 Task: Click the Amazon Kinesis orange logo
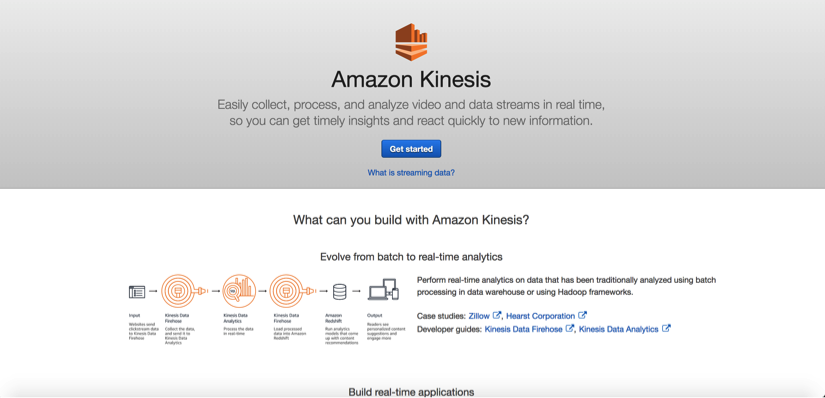(x=411, y=42)
